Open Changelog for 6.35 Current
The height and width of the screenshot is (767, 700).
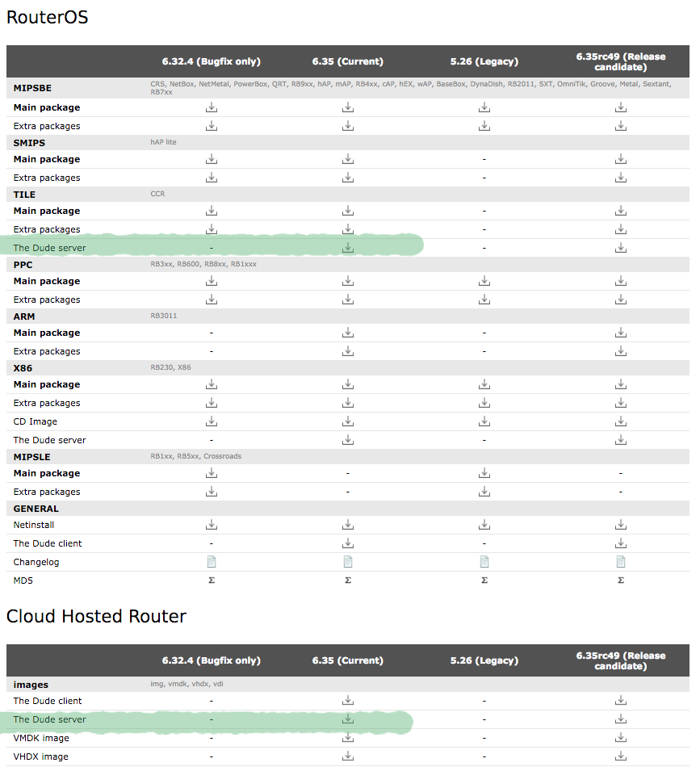coord(348,562)
